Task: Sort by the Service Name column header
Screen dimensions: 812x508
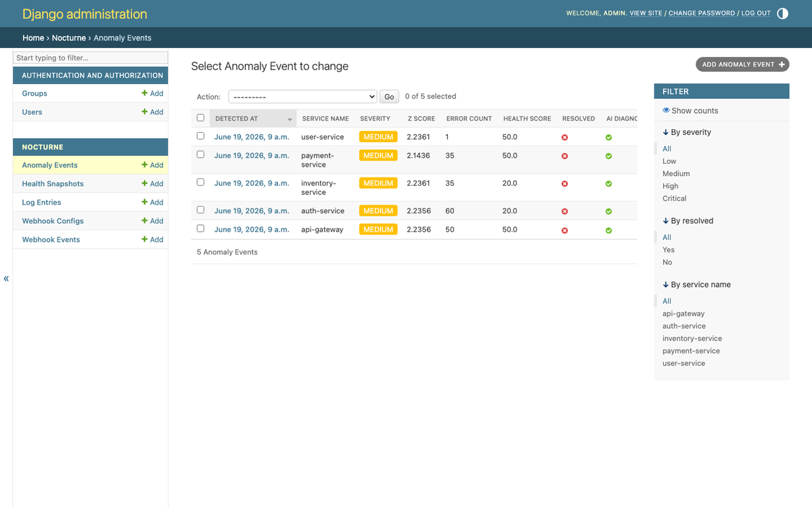Action: coord(325,119)
